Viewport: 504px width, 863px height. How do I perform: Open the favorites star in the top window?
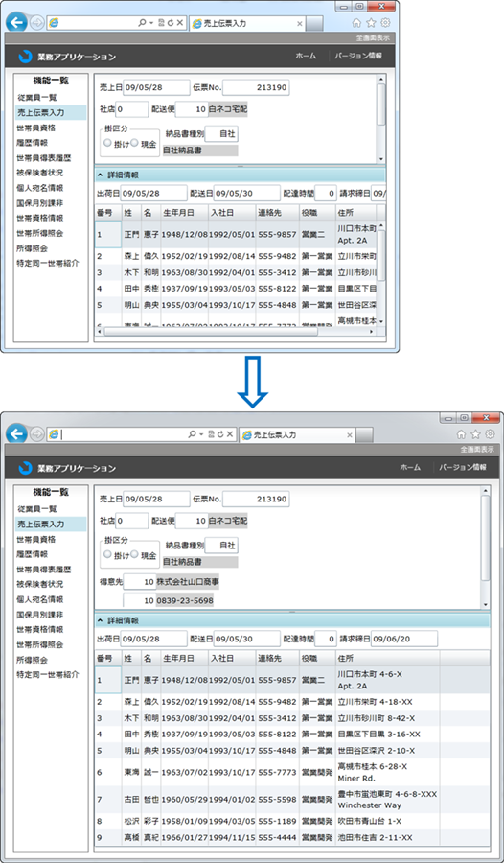(x=371, y=23)
